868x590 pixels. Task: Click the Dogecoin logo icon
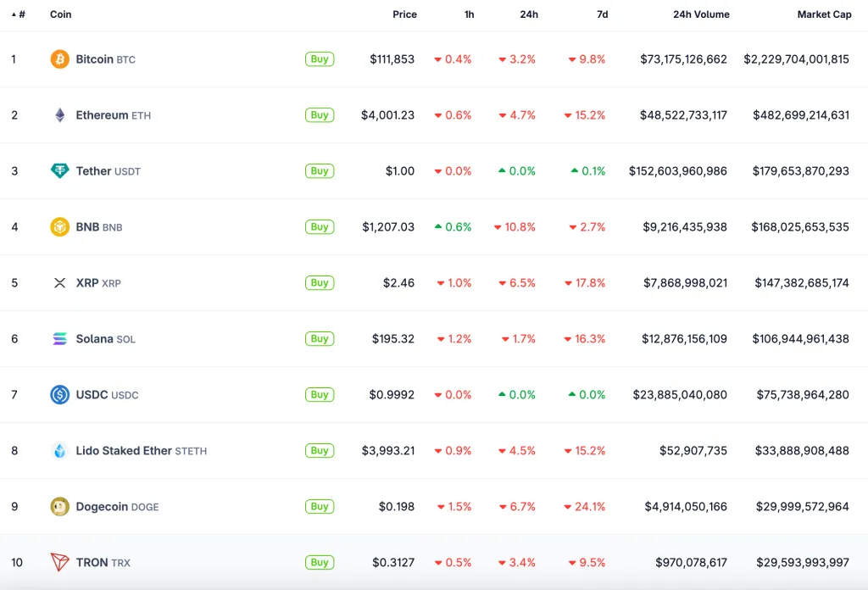pos(59,507)
